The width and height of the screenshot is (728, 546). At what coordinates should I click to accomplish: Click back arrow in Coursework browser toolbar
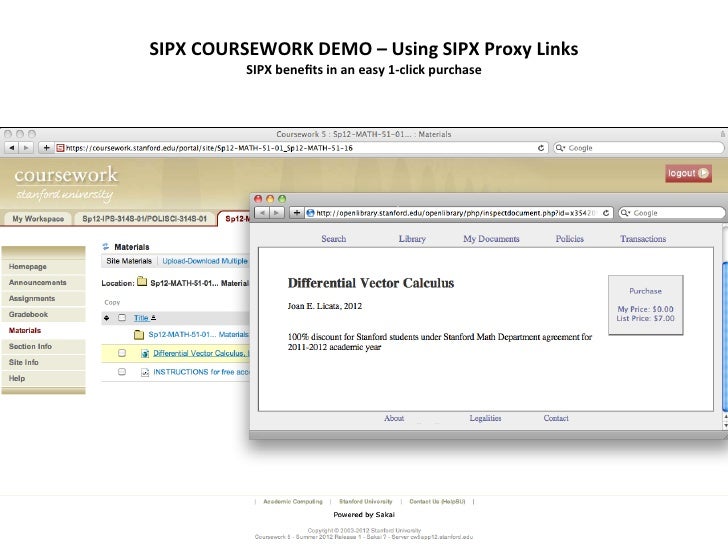12,148
